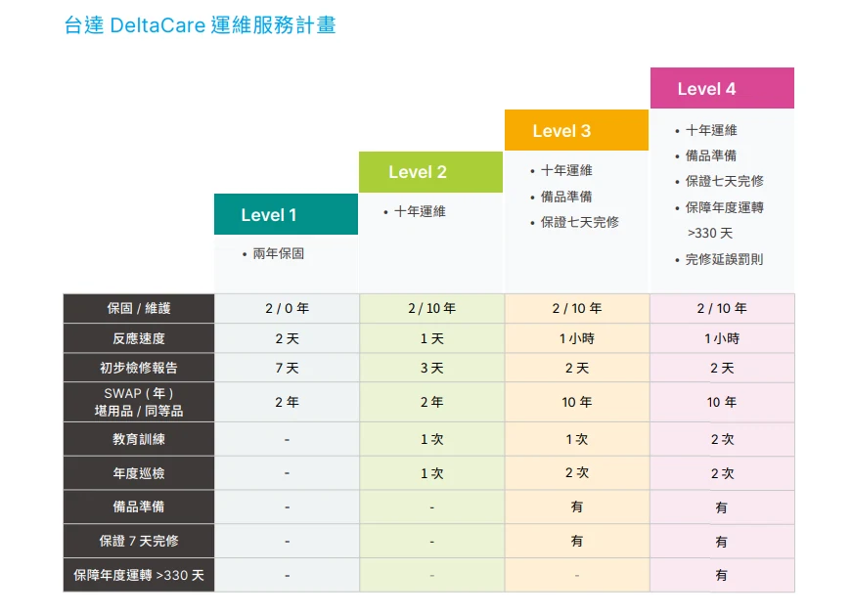Click the title 台達 DeltaCare 運維服務計畫
This screenshot has height=616, width=852.
200,25
